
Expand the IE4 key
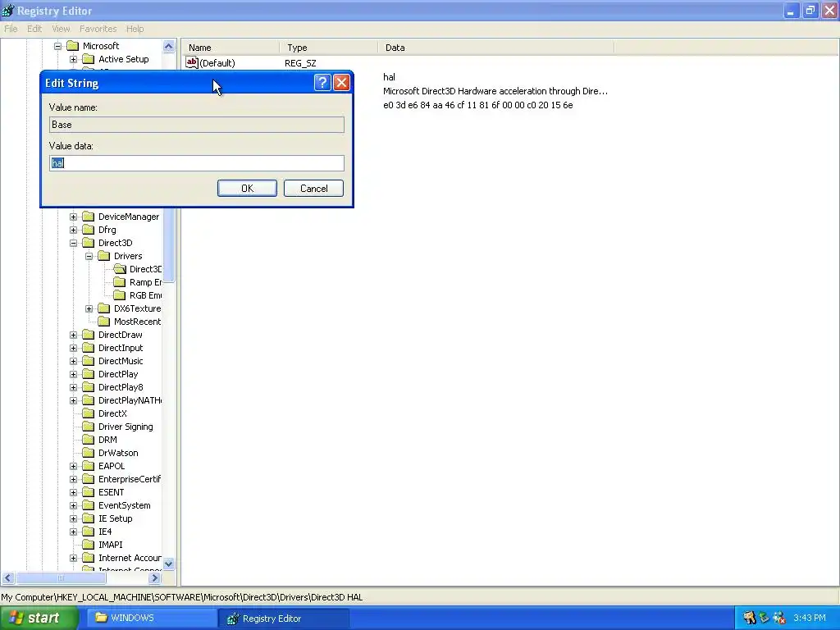pos(73,532)
